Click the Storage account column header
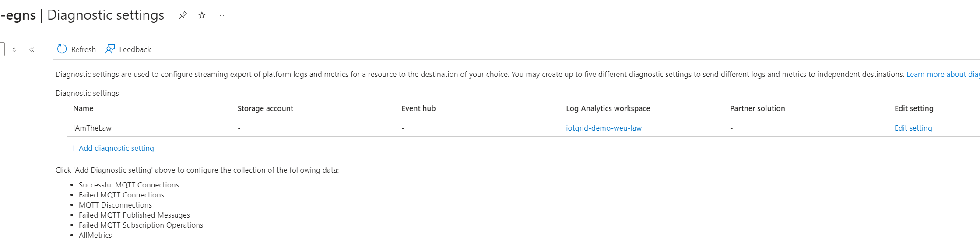This screenshot has width=980, height=246. (265, 108)
